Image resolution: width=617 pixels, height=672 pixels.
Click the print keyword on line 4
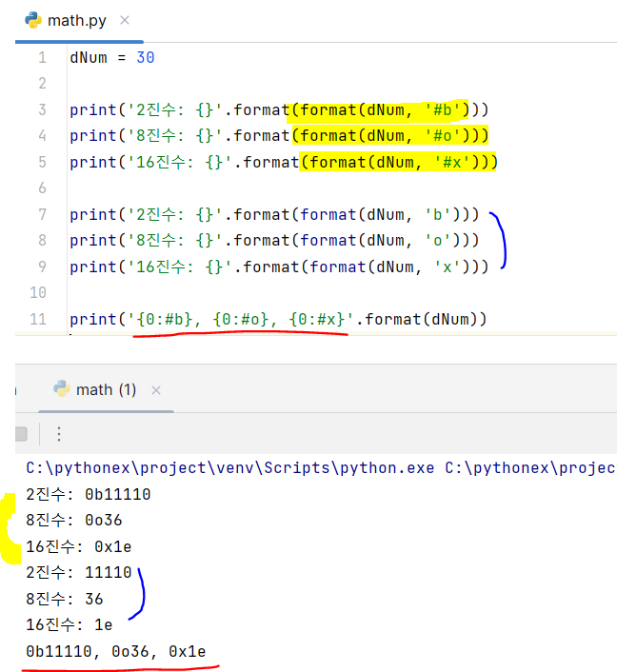[x=93, y=136]
